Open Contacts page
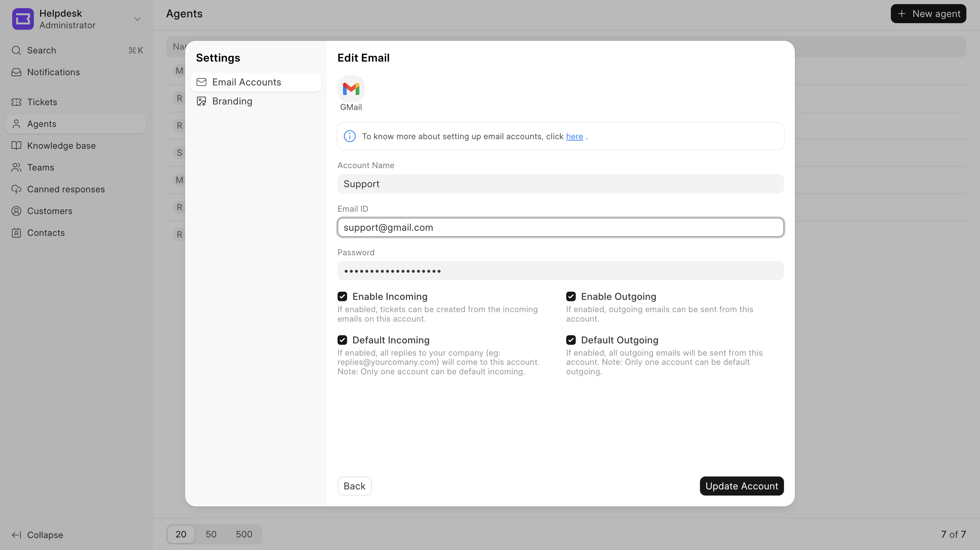This screenshot has width=980, height=550. (x=76, y=232)
